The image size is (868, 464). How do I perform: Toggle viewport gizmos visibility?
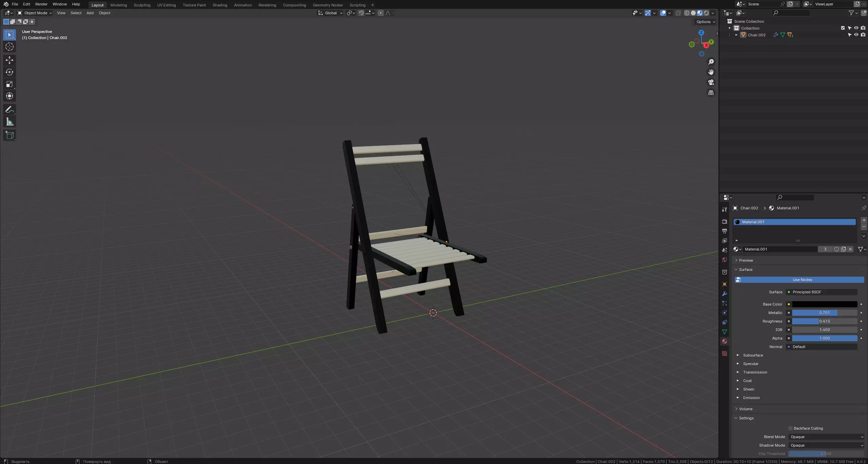[648, 13]
